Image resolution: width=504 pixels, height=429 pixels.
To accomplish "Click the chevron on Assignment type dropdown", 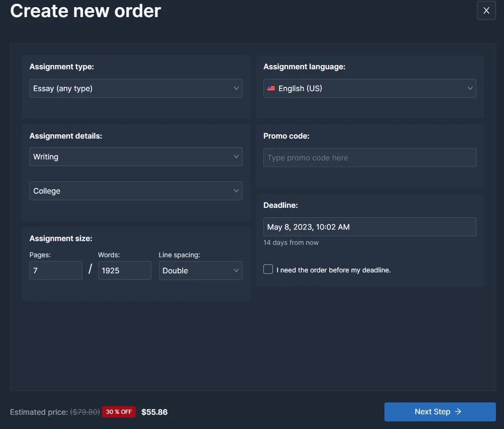I will click(x=236, y=88).
